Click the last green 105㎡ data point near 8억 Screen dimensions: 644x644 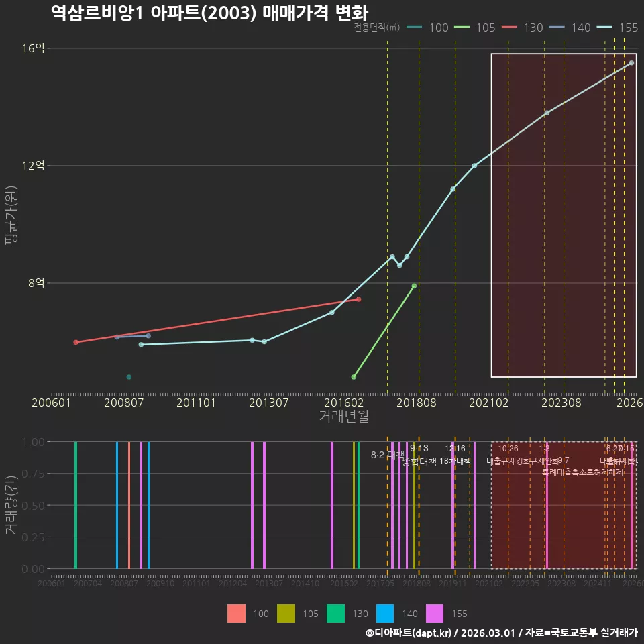414,286
